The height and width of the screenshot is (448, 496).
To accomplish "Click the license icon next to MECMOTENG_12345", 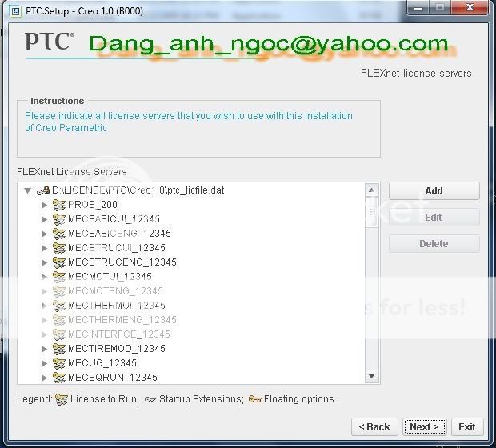I will tap(59, 291).
